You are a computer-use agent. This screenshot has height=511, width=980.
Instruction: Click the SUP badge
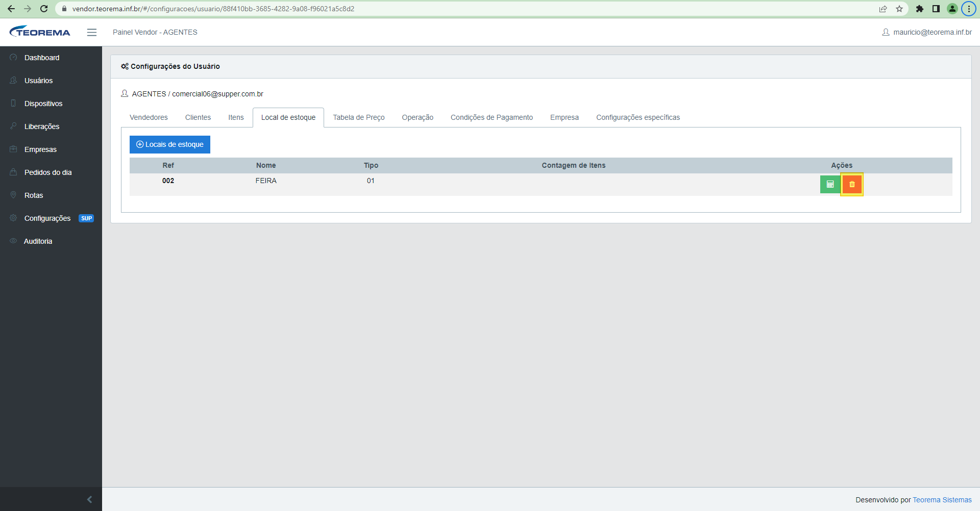click(x=86, y=218)
